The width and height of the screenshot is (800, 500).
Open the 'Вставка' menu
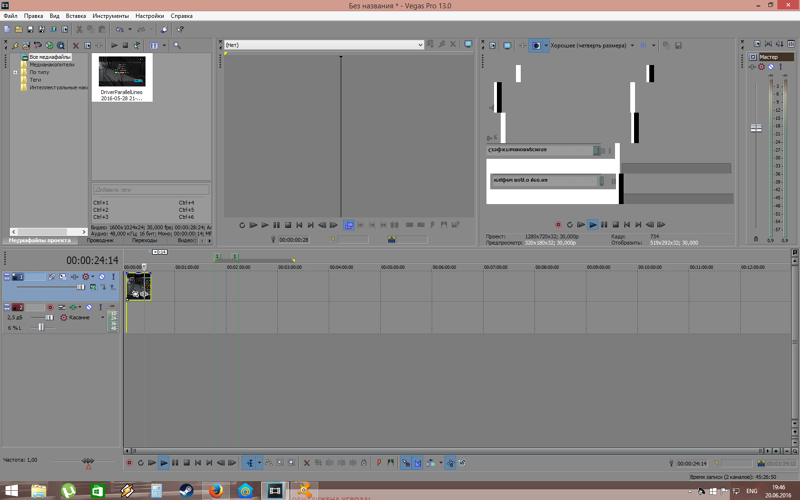pos(76,16)
